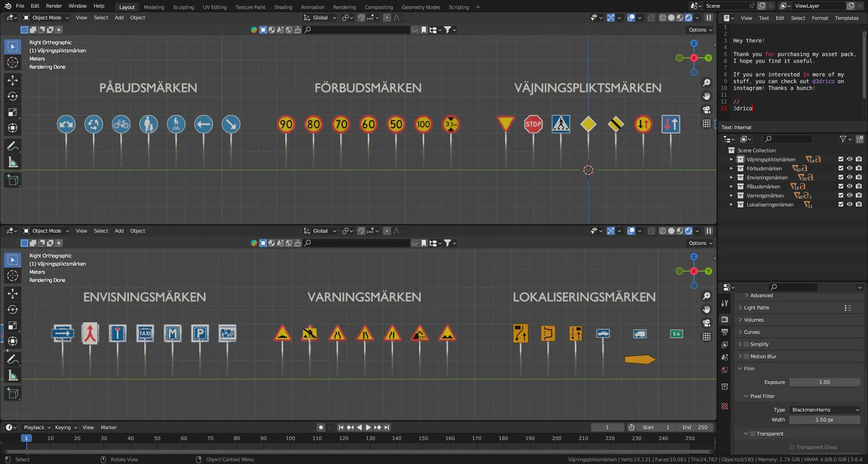This screenshot has width=868, height=464.
Task: Select the Measure tool in the top viewport
Action: coord(12,162)
